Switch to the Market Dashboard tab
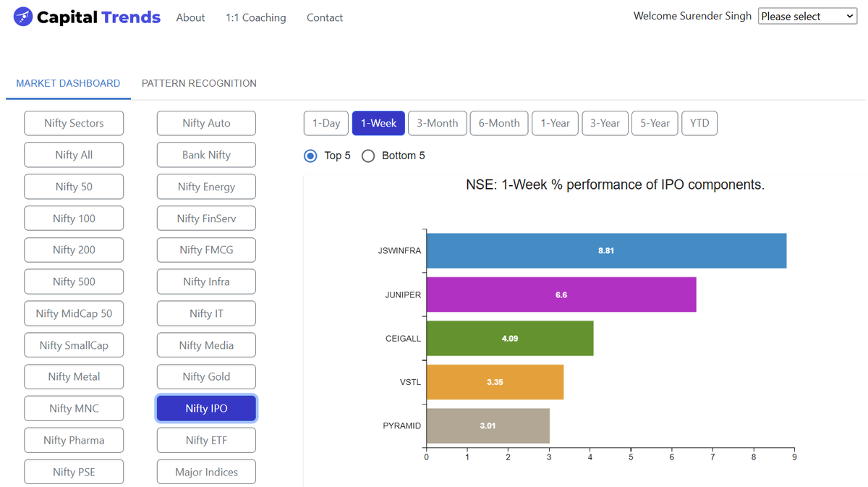The height and width of the screenshot is (487, 868). 68,83
